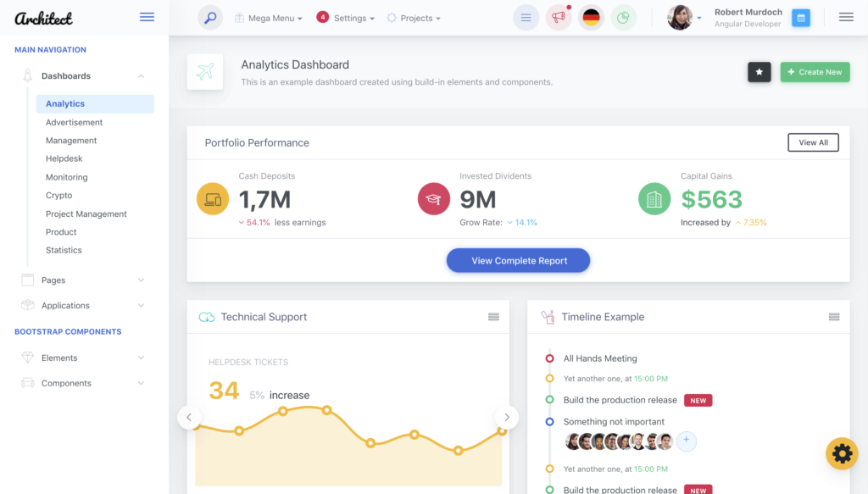Open the green pie chart icon
The height and width of the screenshot is (494, 868).
(624, 18)
